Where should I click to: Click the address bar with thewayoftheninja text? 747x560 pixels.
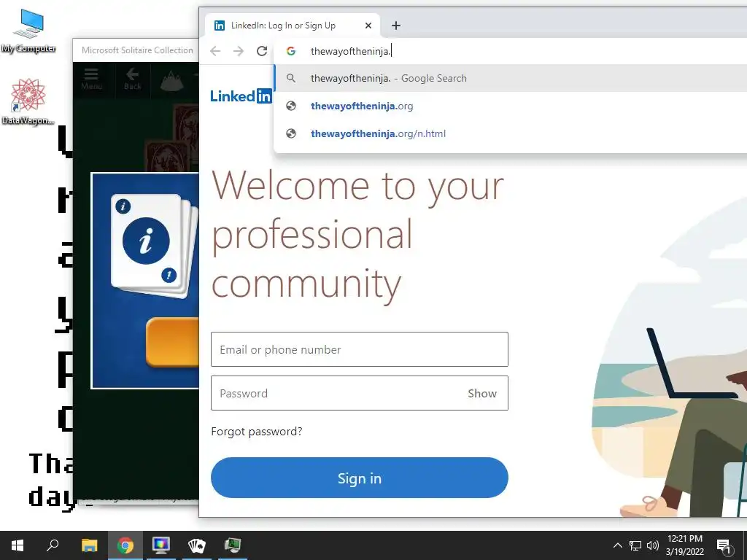[x=510, y=51]
